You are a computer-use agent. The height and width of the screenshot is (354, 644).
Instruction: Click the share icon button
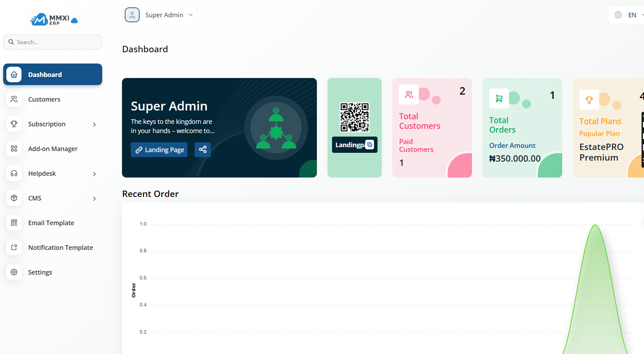(202, 150)
